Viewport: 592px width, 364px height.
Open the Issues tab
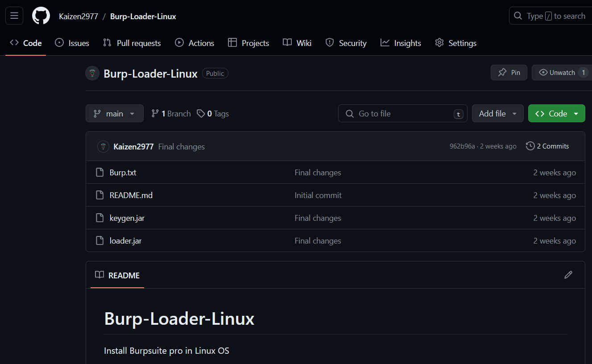[x=72, y=43]
